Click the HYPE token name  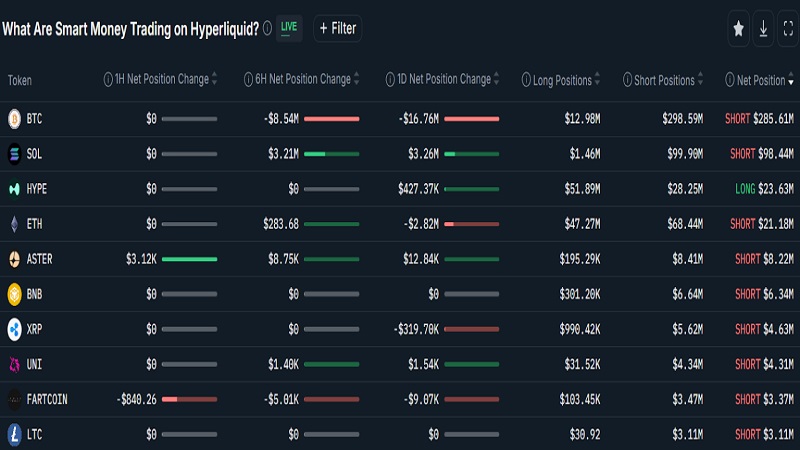[38, 189]
